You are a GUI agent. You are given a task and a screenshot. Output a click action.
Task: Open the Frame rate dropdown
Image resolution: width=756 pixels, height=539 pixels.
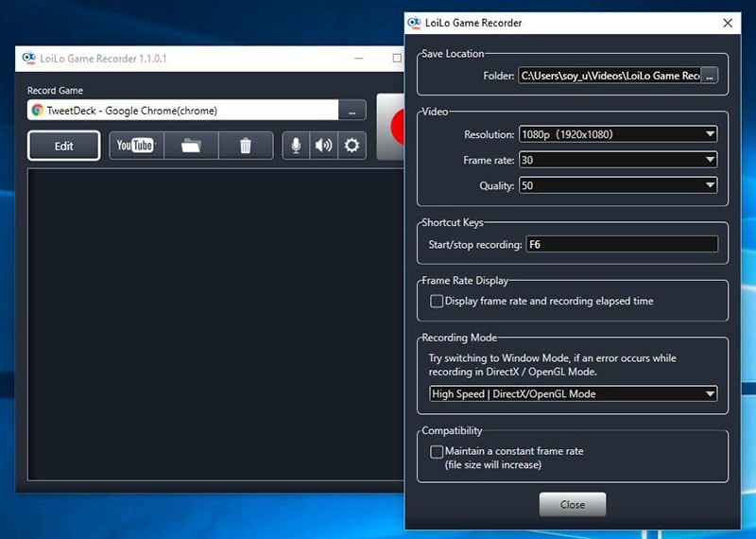[x=618, y=160]
